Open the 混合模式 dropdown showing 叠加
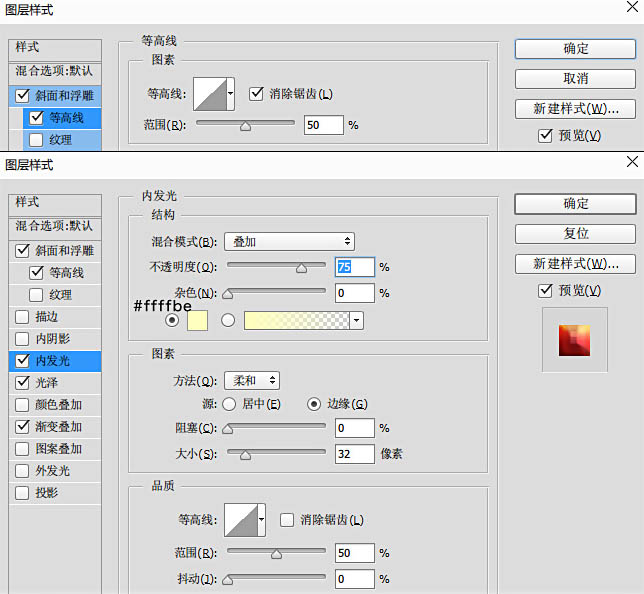The width and height of the screenshot is (644, 594). point(290,242)
